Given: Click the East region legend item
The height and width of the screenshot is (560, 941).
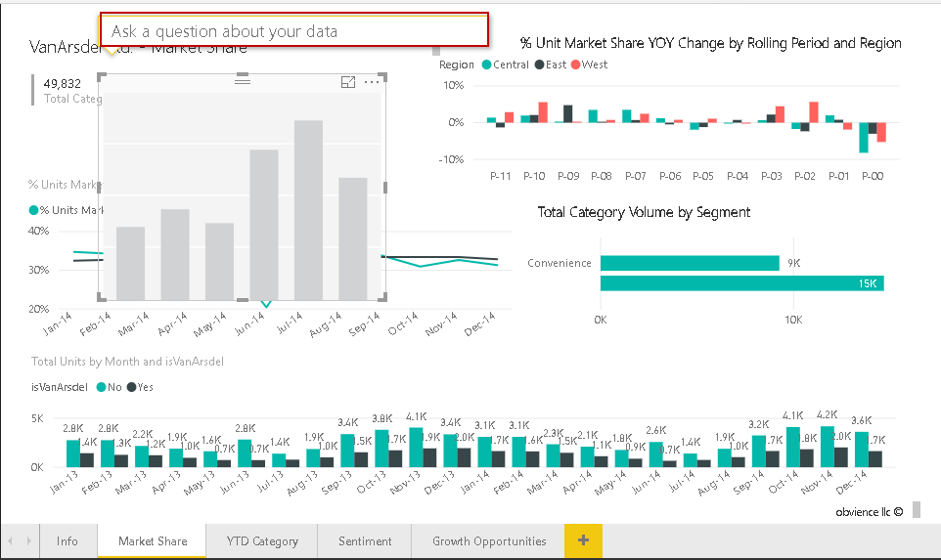Looking at the screenshot, I should pos(549,65).
